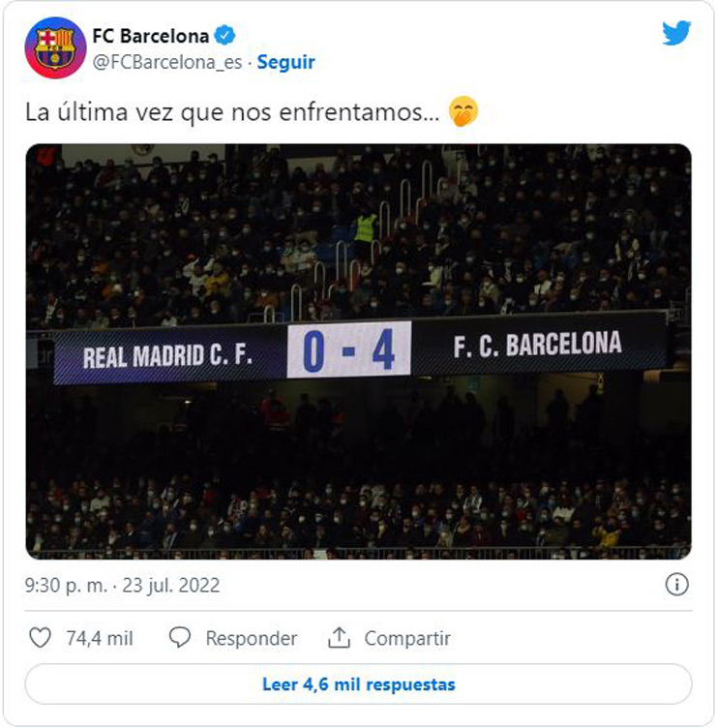716x728 pixels.
Task: Click the Twitter bird logo
Action: 676,33
